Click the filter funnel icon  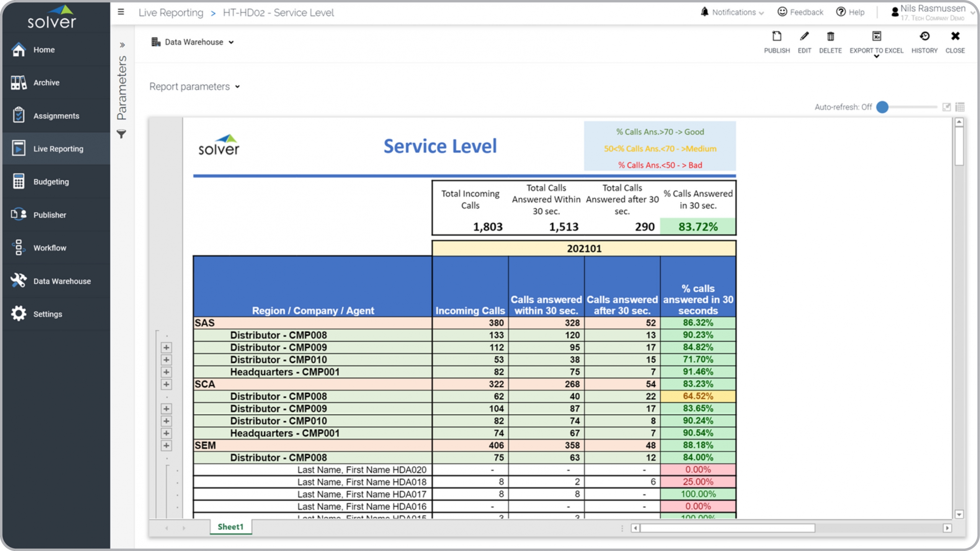pyautogui.click(x=121, y=134)
